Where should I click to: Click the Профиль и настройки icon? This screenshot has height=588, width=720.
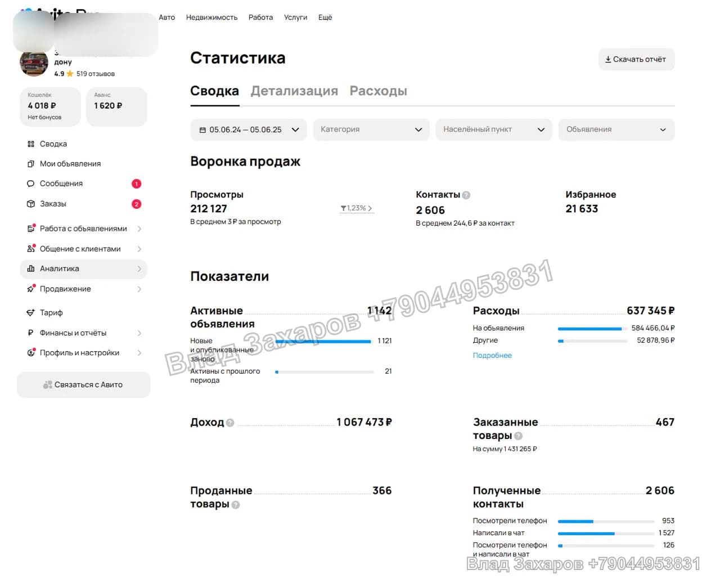[31, 353]
